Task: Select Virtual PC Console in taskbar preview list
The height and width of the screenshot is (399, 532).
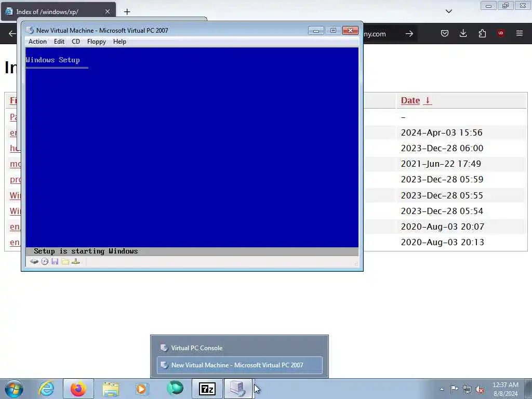Action: click(240, 348)
